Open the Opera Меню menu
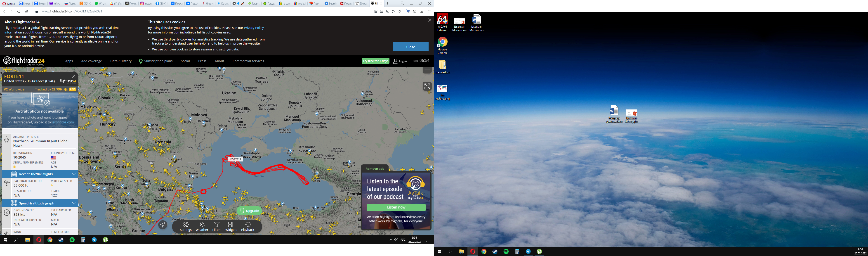This screenshot has width=868, height=256. [x=9, y=3]
